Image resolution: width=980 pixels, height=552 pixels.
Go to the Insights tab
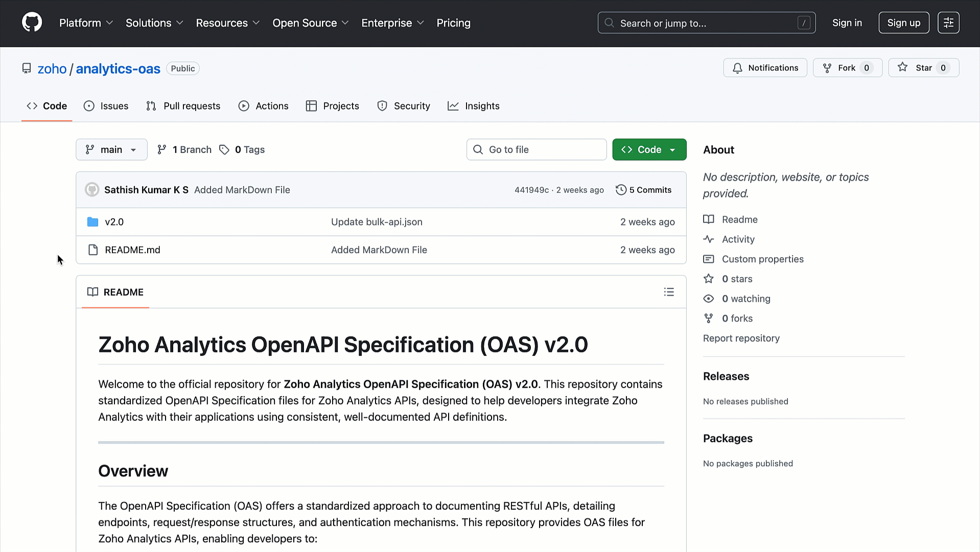(474, 106)
